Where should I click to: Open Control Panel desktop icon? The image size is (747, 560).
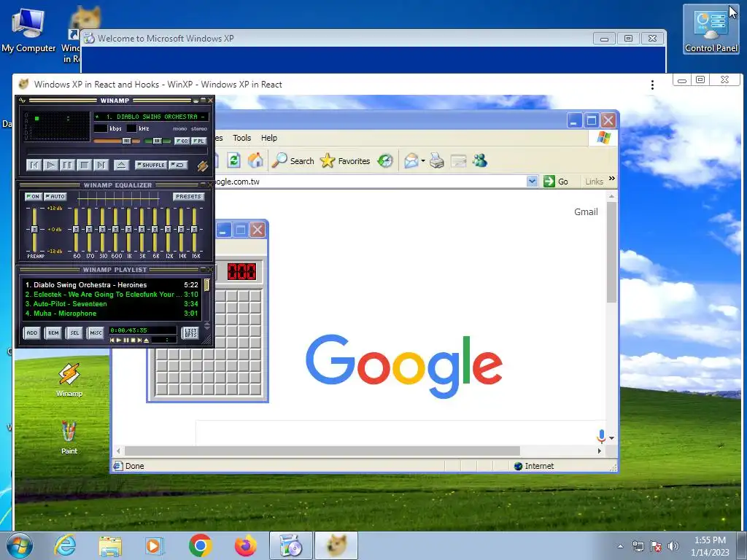tap(711, 30)
